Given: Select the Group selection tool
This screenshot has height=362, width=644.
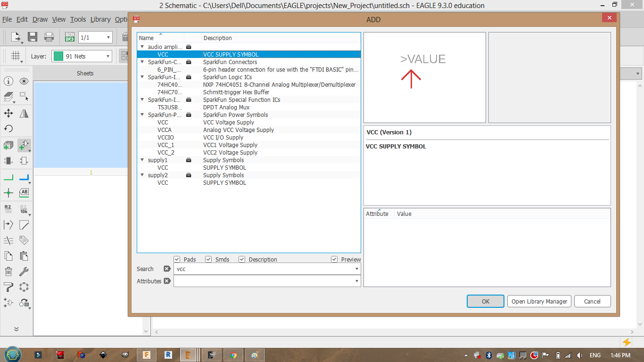Looking at the screenshot, I should (x=24, y=97).
